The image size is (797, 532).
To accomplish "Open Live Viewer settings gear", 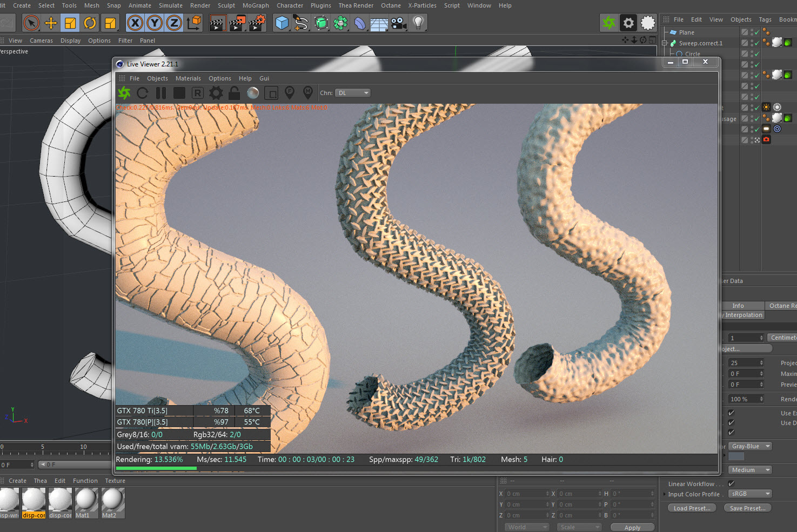I will [216, 93].
